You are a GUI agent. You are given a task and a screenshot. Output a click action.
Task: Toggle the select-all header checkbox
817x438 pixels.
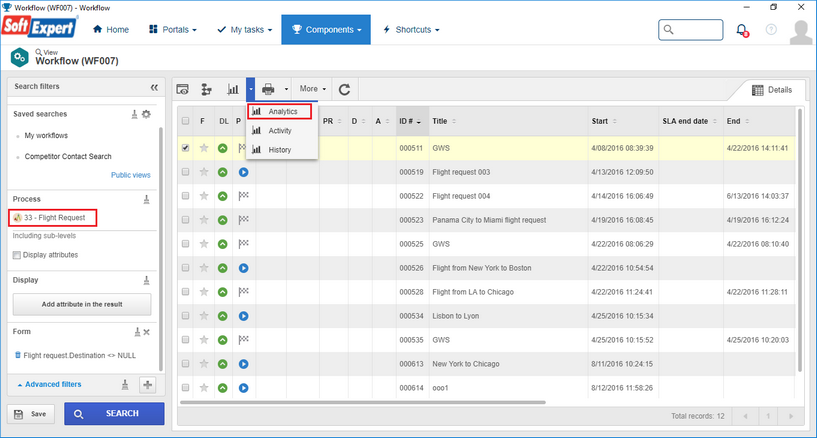coord(185,121)
